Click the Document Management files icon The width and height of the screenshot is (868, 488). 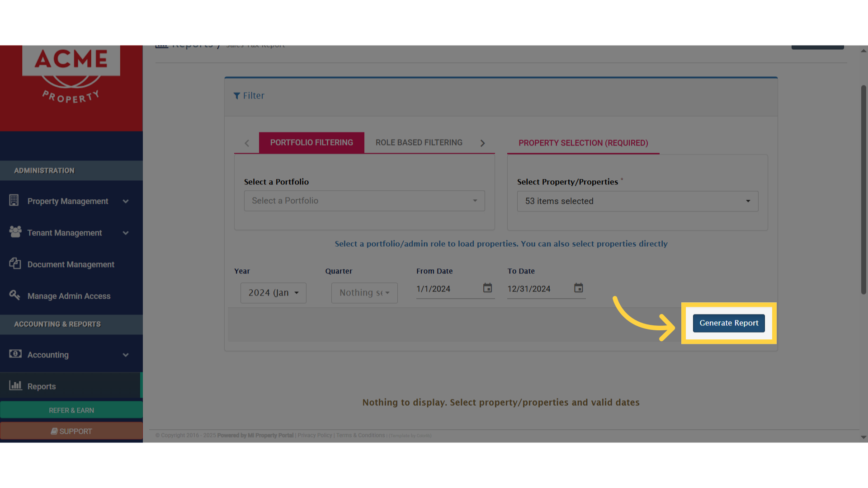click(15, 263)
